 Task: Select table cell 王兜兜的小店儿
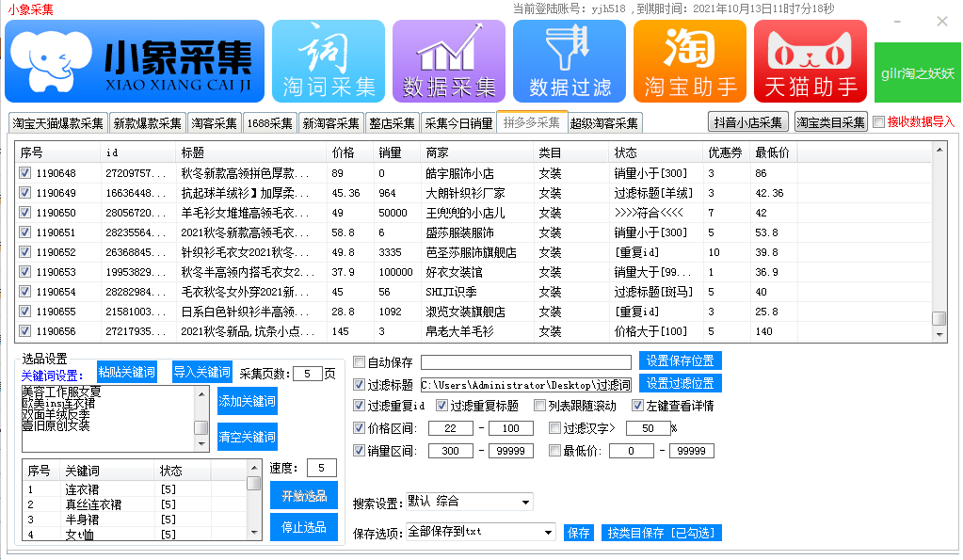466,213
